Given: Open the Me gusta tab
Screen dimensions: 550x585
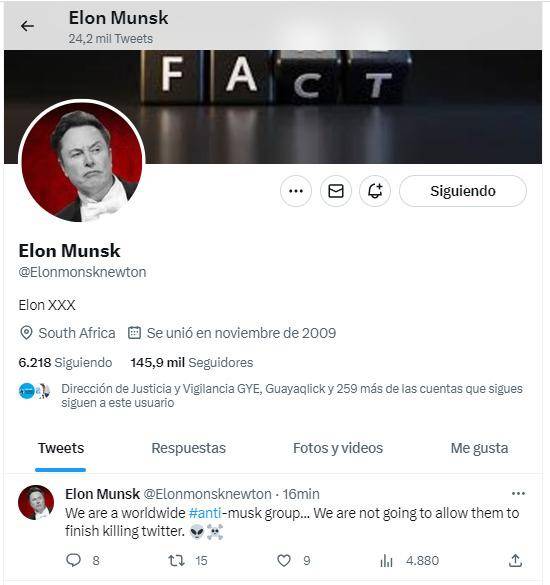Looking at the screenshot, I should coord(479,448).
